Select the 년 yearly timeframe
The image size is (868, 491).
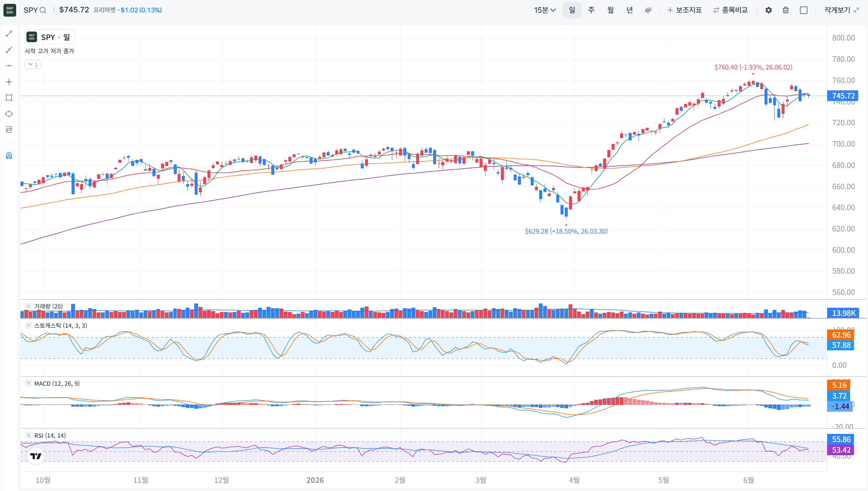(629, 10)
